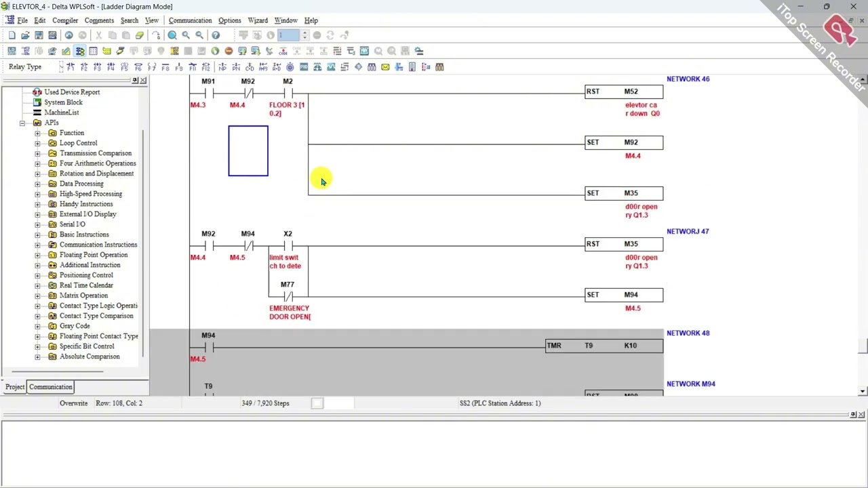
Task: Click the yellow envelope toolbar icon
Action: coord(385,67)
